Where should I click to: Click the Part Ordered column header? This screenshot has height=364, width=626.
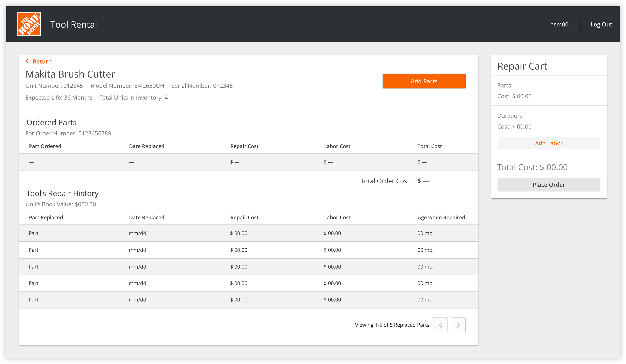(x=45, y=146)
